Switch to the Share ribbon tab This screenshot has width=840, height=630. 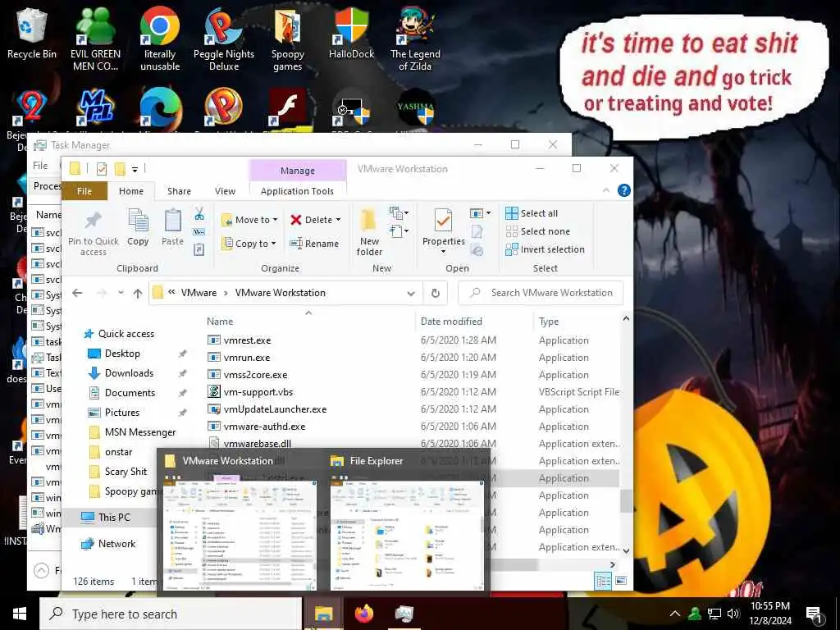179,191
